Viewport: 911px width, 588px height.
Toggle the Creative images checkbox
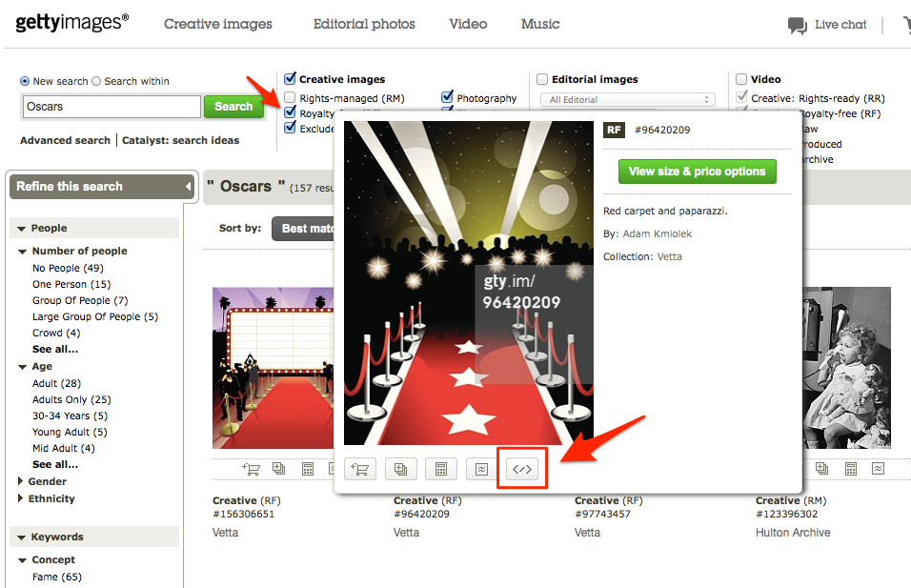click(291, 79)
